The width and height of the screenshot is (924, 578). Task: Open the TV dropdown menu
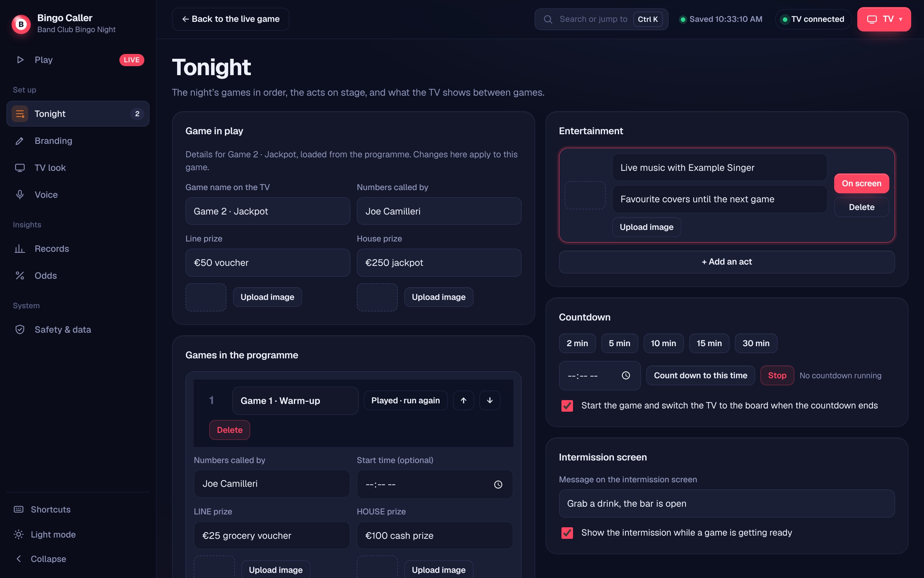click(x=884, y=19)
